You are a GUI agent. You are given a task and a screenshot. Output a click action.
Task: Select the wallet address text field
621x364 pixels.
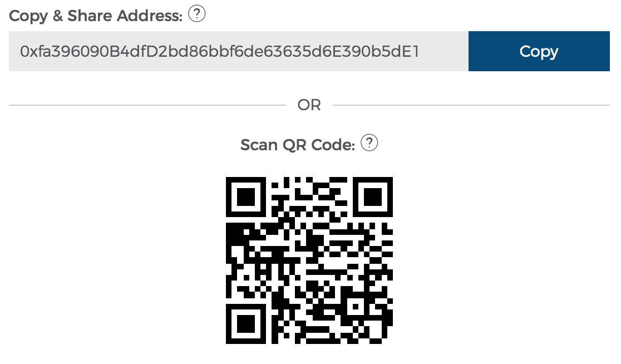pos(238,51)
